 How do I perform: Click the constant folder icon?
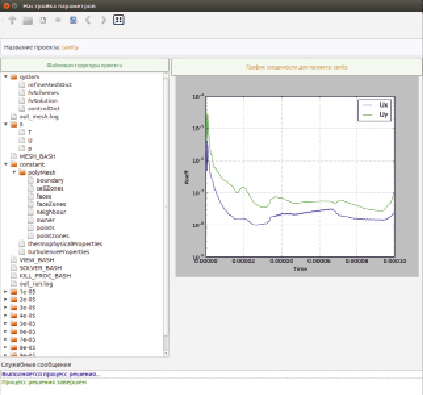click(14, 165)
